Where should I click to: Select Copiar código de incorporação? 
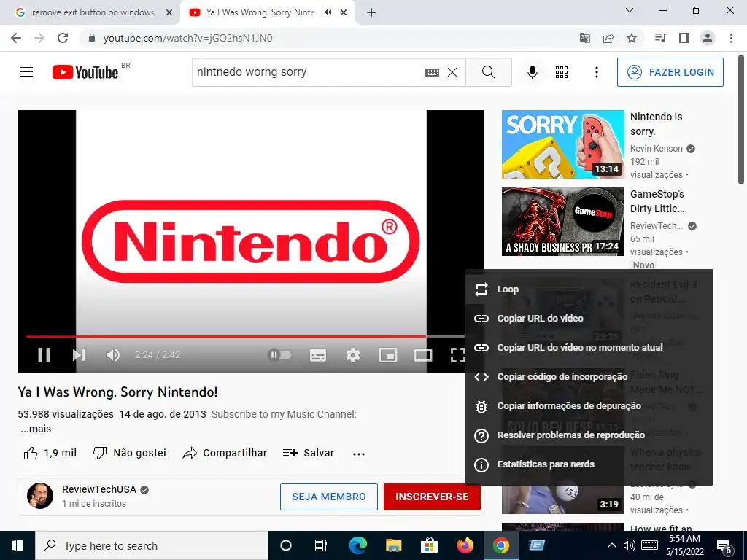[x=589, y=377]
